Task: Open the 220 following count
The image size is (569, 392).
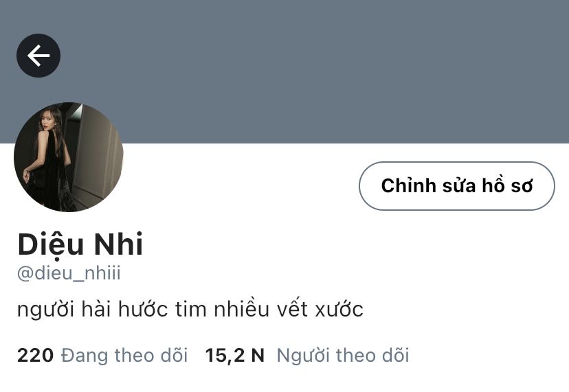Action: point(35,356)
